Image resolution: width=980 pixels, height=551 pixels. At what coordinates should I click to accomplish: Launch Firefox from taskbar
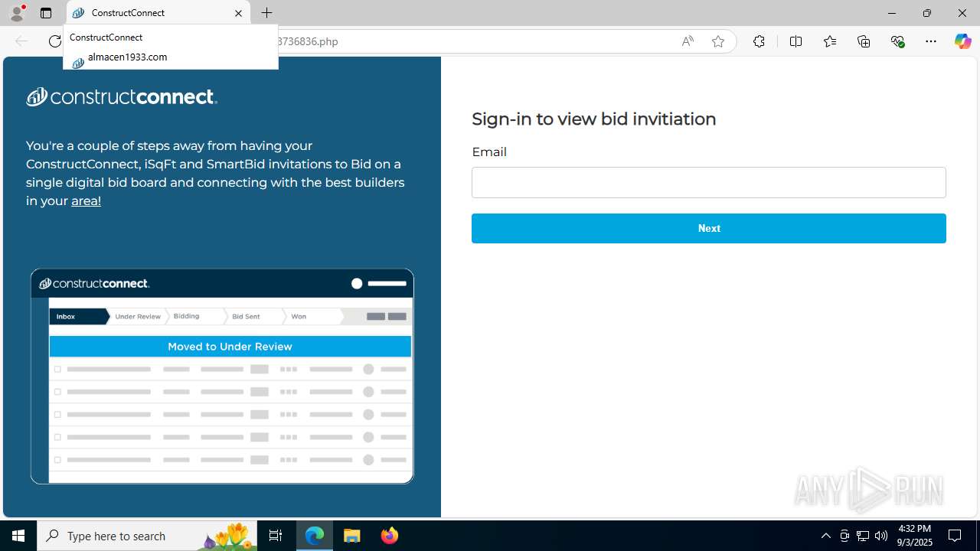coord(389,536)
